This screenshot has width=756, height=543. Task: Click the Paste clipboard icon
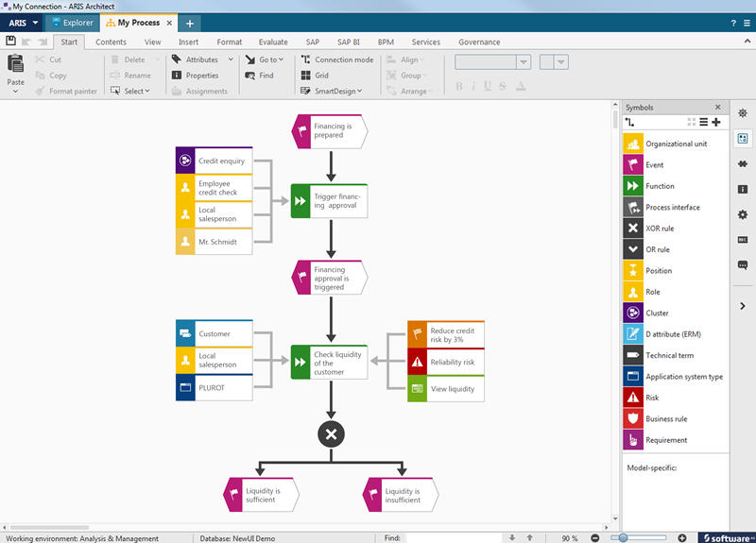point(15,63)
